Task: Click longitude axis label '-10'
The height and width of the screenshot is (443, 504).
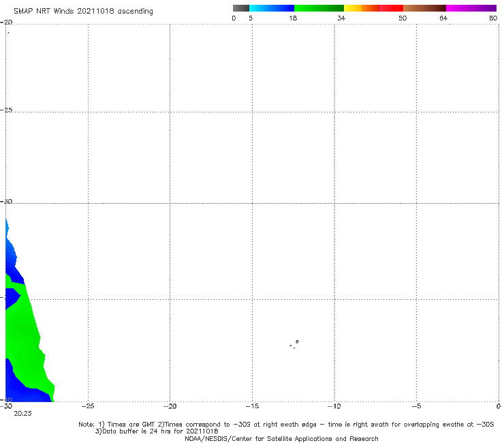Action: click(x=334, y=406)
